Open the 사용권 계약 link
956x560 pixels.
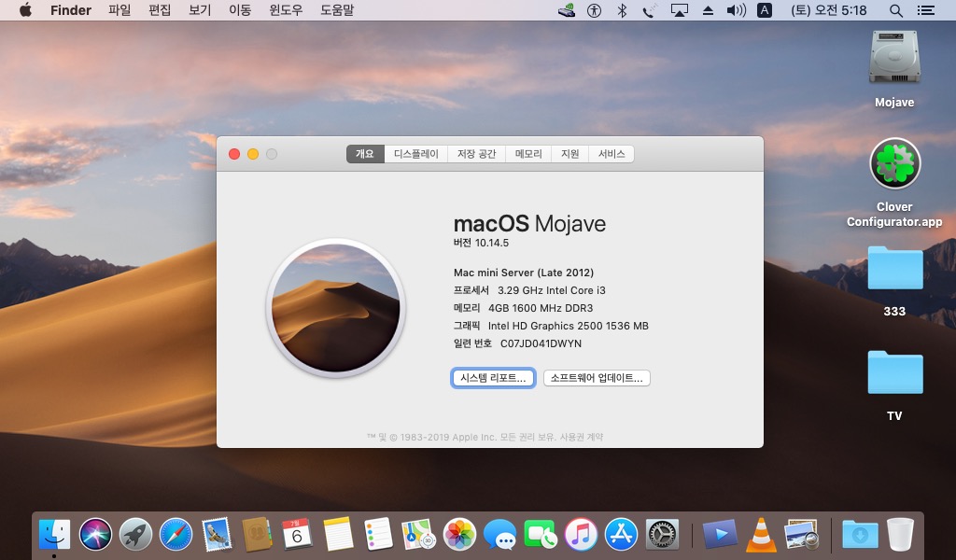(582, 437)
